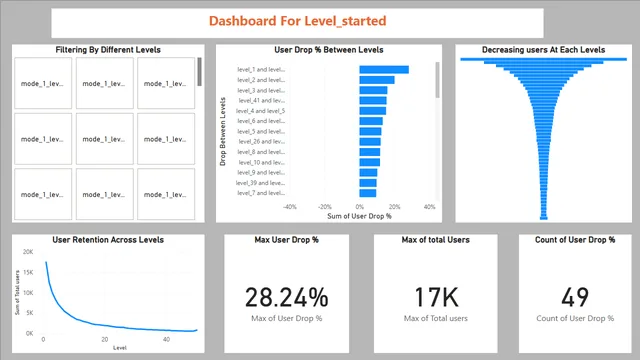Click the 5K tick on the retention chart
Image resolution: width=640 pixels, height=360 pixels.
[29, 313]
